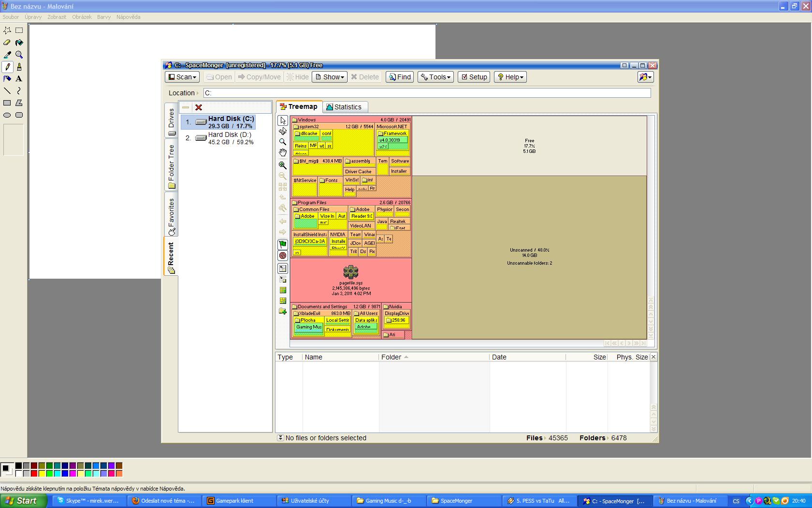Open the Scan dropdown in SpaceMonger

point(182,77)
